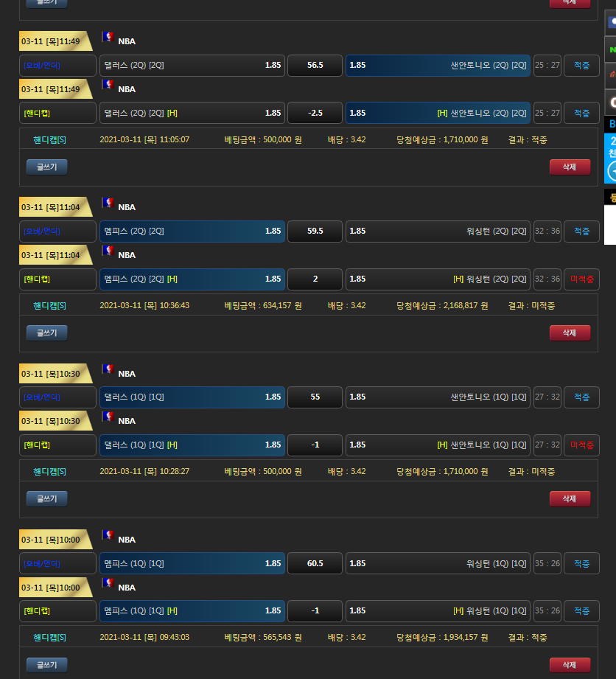Click the 60.5 line value in the 멤피스 1Q row
This screenshot has height=679, width=616.
click(315, 563)
